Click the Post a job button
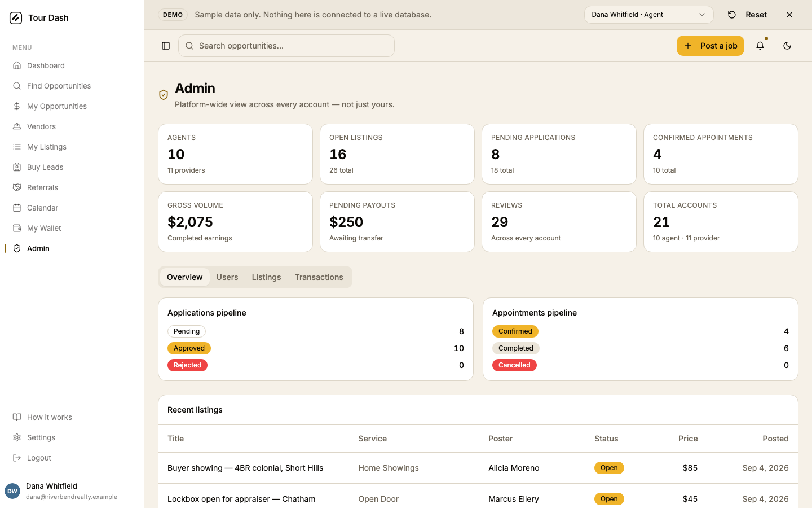The height and width of the screenshot is (508, 812). (710, 46)
